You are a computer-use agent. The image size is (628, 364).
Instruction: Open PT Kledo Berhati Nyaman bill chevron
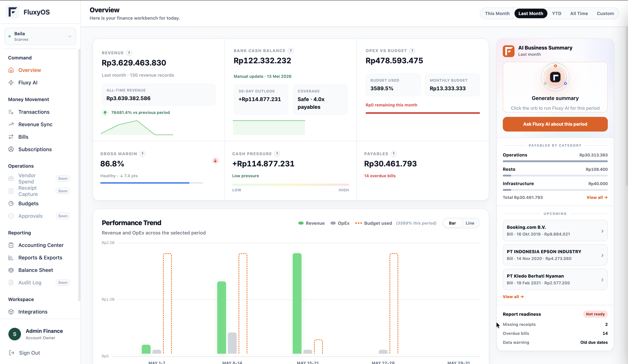[602, 280]
